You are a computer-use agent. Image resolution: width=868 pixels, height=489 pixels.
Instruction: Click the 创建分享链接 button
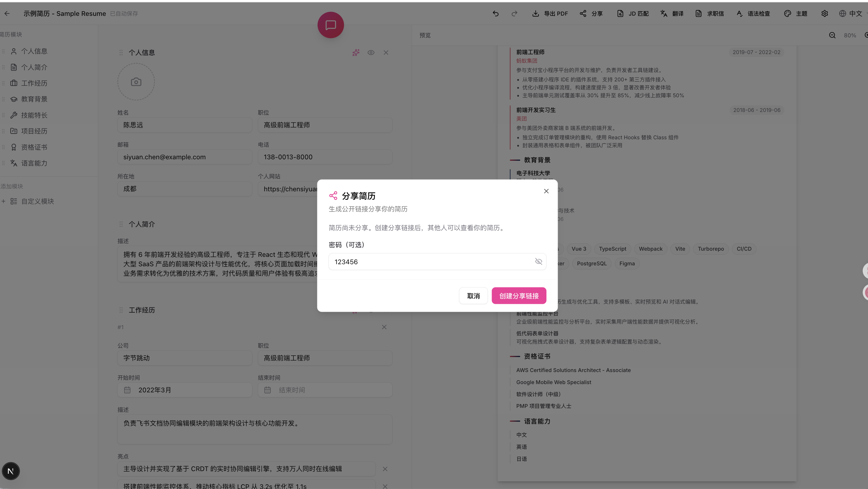click(x=519, y=295)
